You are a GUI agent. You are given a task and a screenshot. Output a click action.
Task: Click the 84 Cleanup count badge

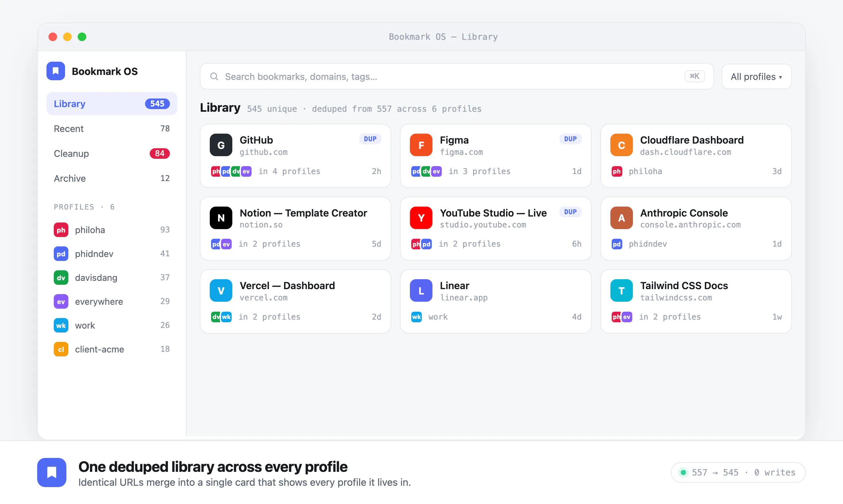click(x=159, y=154)
